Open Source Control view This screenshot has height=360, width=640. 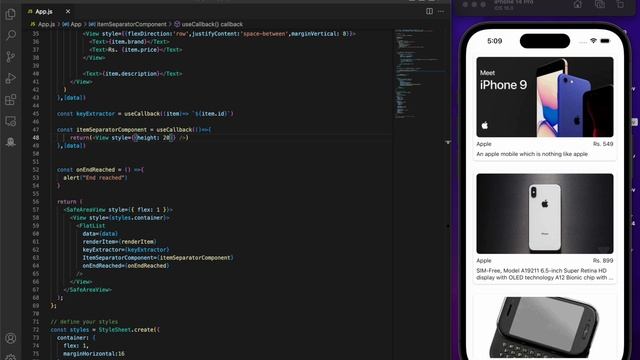coord(11,57)
